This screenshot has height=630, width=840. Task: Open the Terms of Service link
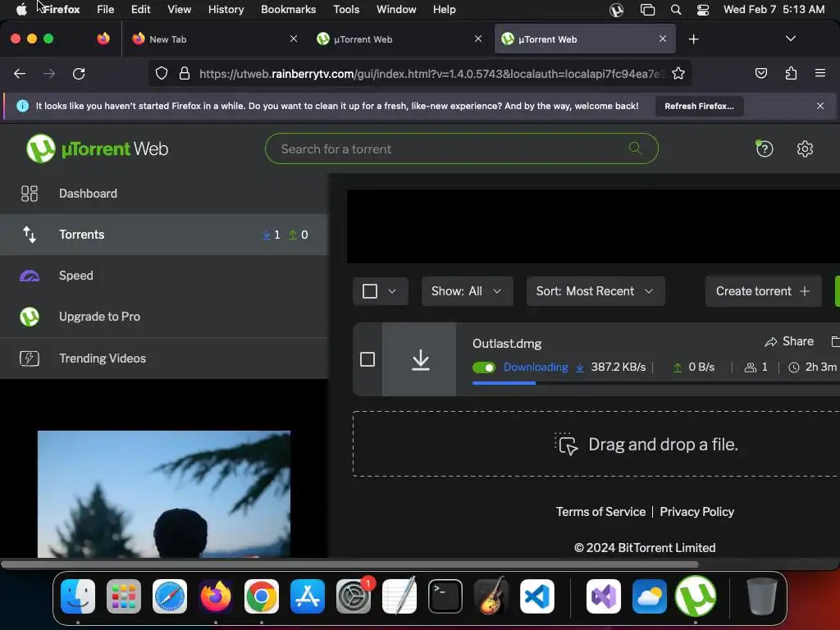point(600,512)
